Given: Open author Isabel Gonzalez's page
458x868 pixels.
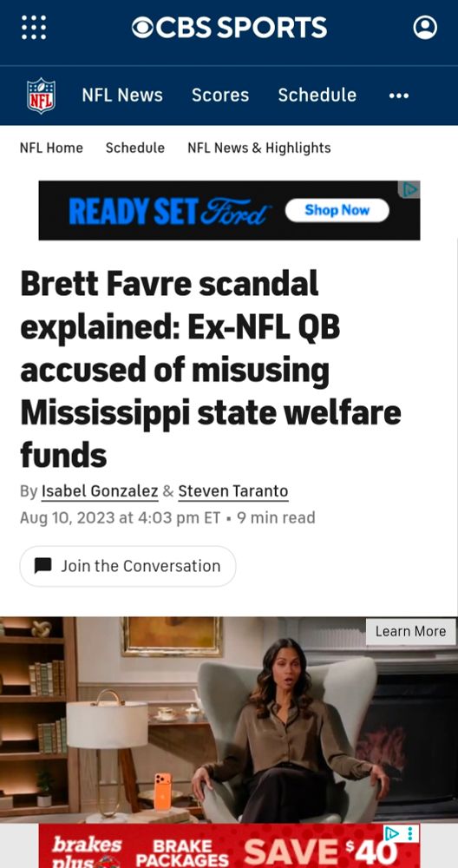Looking at the screenshot, I should (100, 491).
